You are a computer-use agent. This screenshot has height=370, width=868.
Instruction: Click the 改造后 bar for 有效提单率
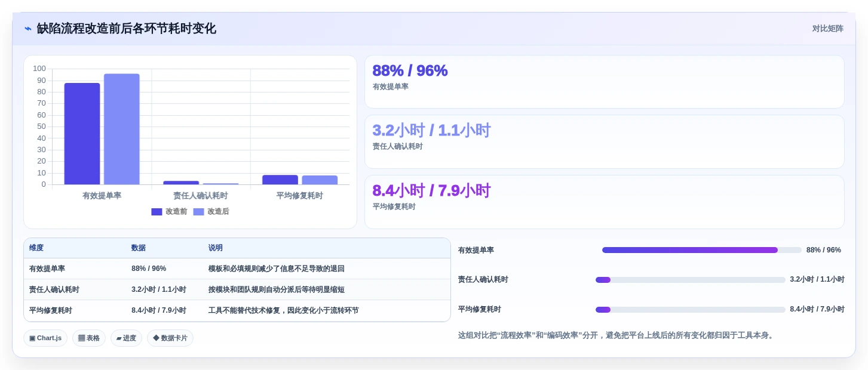pyautogui.click(x=122, y=129)
